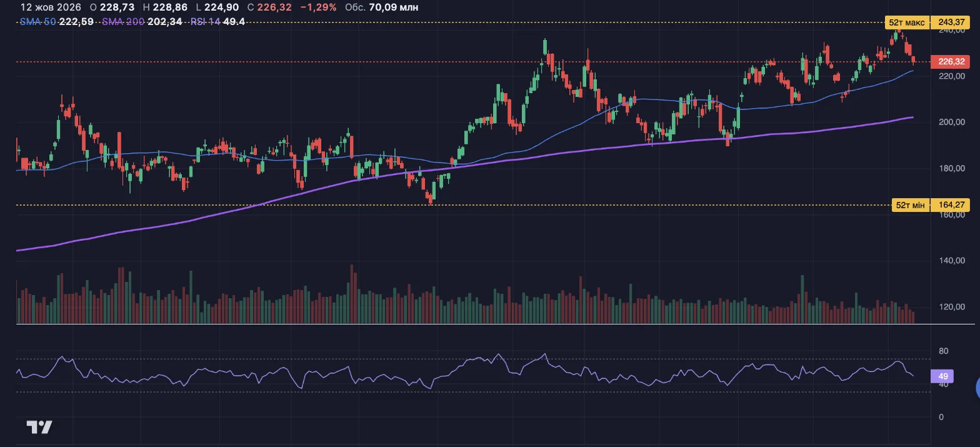Click the 52т мін yellow label
The image size is (980, 447).
point(911,205)
